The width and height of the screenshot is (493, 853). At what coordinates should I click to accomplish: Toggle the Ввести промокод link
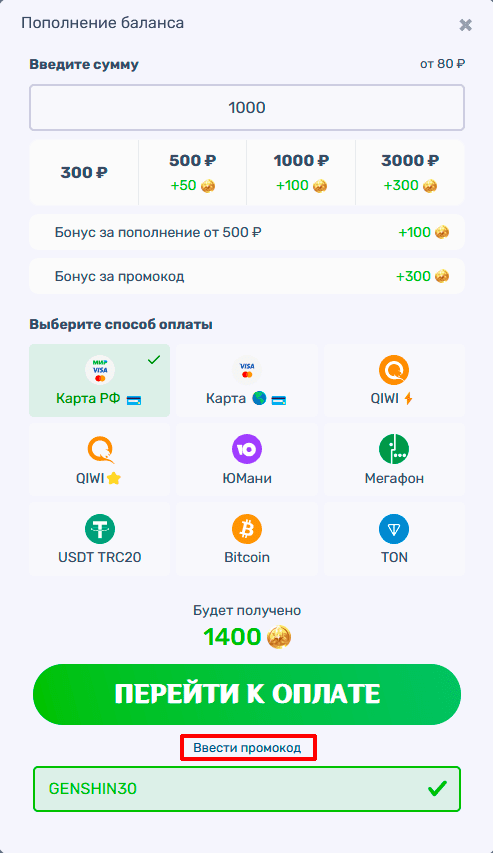point(247,748)
